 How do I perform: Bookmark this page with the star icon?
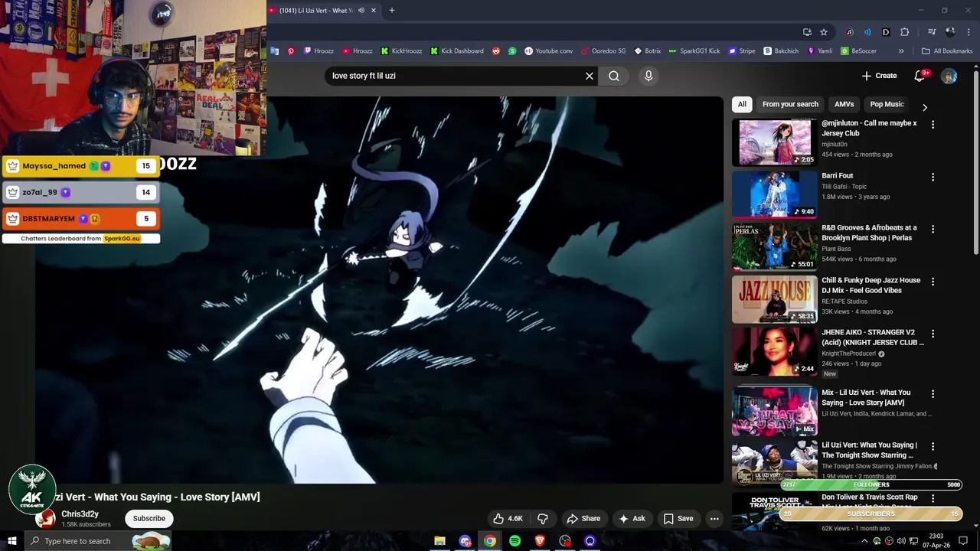tap(824, 32)
